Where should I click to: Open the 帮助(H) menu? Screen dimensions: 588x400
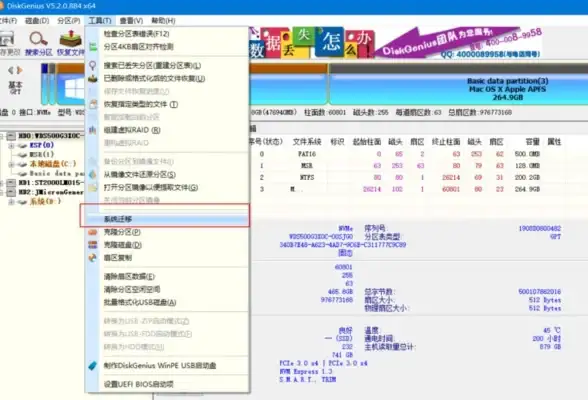pos(163,21)
